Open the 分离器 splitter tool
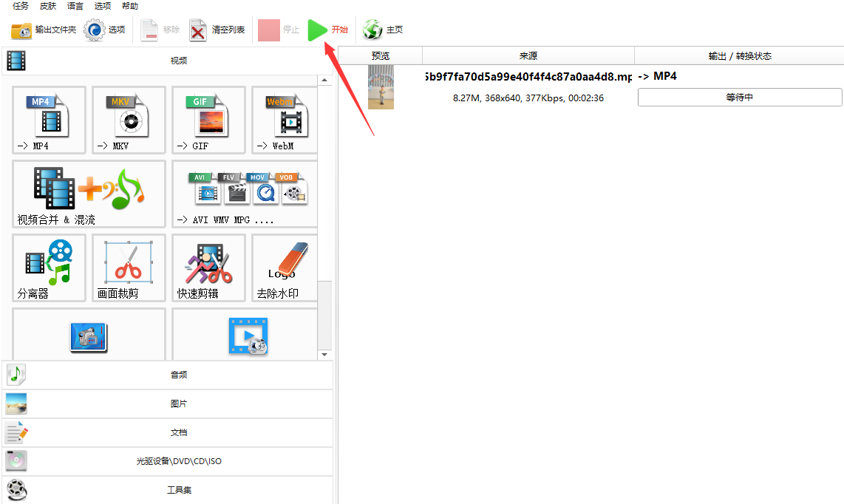 pyautogui.click(x=49, y=268)
